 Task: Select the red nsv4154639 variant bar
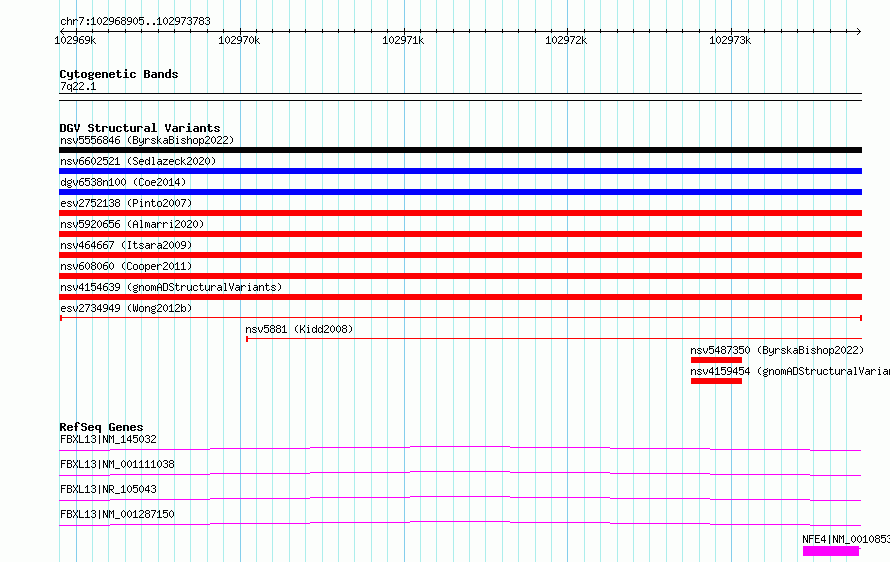tap(460, 297)
